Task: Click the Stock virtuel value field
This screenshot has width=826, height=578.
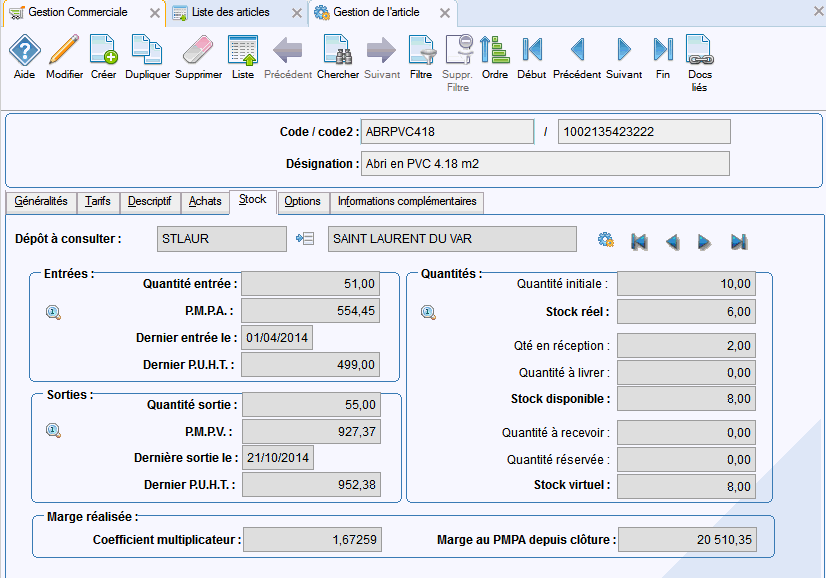Action: [686, 486]
